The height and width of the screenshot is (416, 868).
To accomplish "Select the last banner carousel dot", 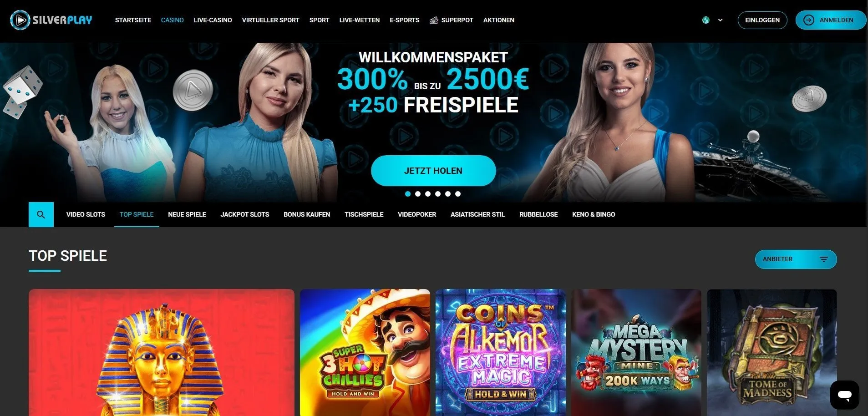I will pyautogui.click(x=458, y=194).
